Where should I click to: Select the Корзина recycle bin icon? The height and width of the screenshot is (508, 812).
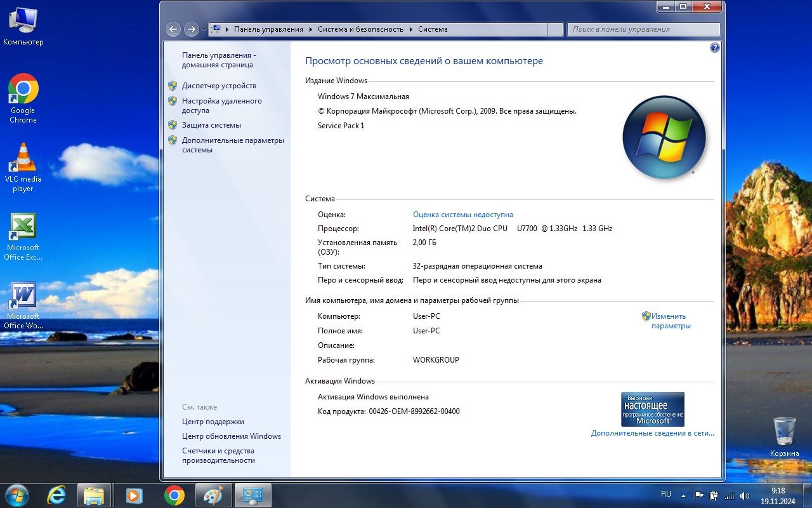click(x=785, y=436)
